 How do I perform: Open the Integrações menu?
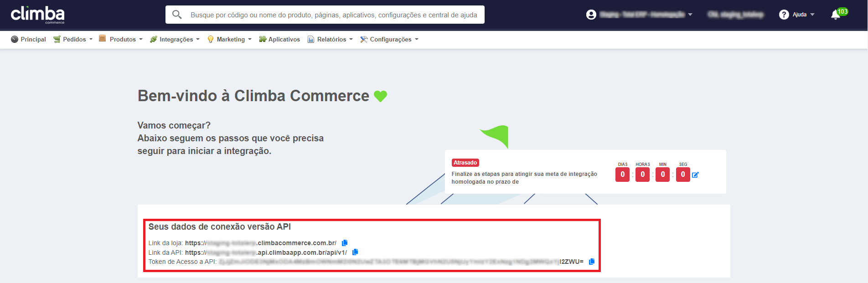click(175, 40)
